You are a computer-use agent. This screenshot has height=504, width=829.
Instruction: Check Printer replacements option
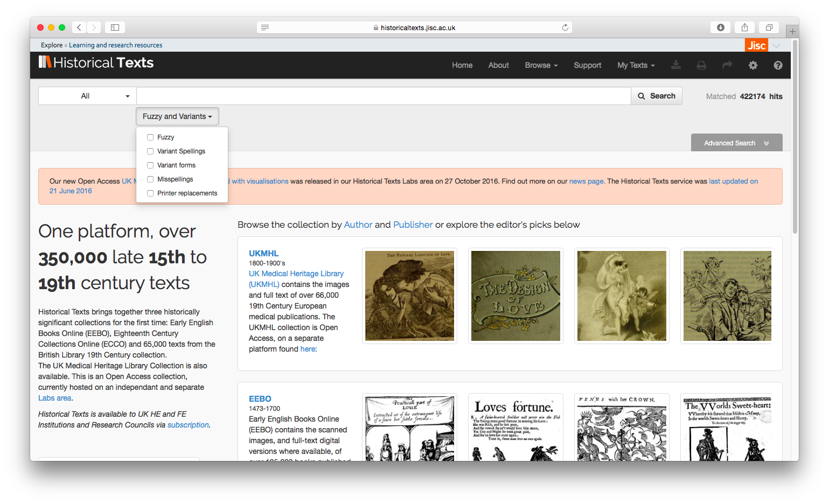coord(150,193)
